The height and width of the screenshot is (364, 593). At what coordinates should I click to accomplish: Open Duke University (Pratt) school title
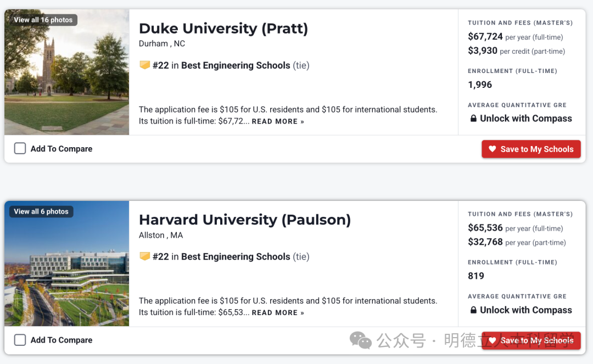pos(223,29)
